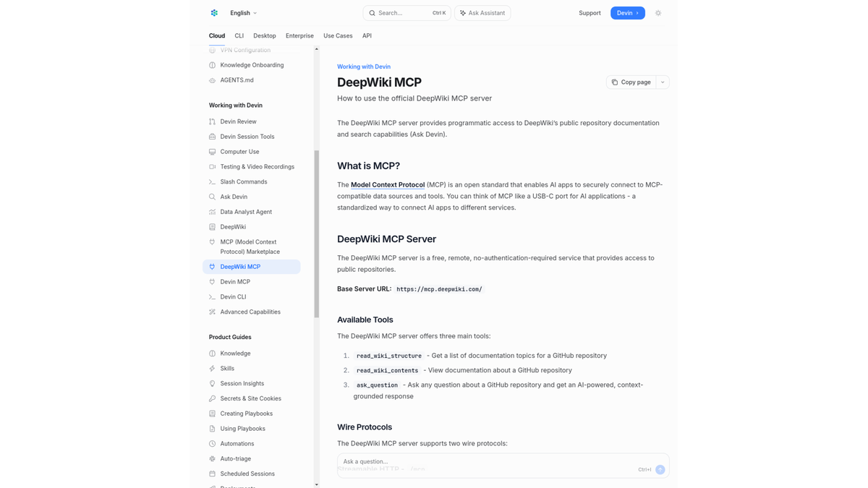Click the Devin Session Tools icon
The height and width of the screenshot is (488, 868).
pos(213,137)
